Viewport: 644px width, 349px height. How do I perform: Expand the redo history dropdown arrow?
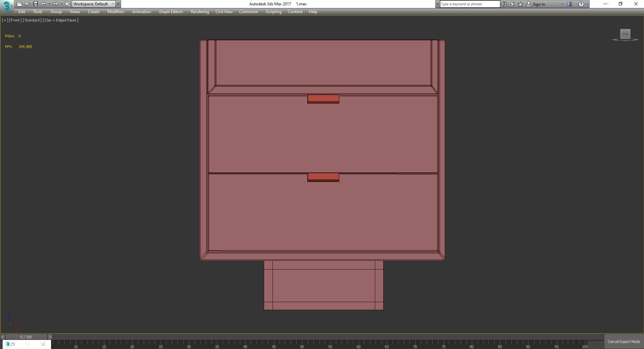pyautogui.click(x=61, y=4)
